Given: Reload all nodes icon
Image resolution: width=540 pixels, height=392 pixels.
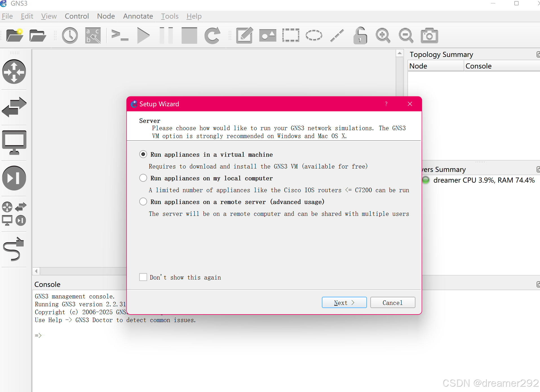Looking at the screenshot, I should coord(212,36).
